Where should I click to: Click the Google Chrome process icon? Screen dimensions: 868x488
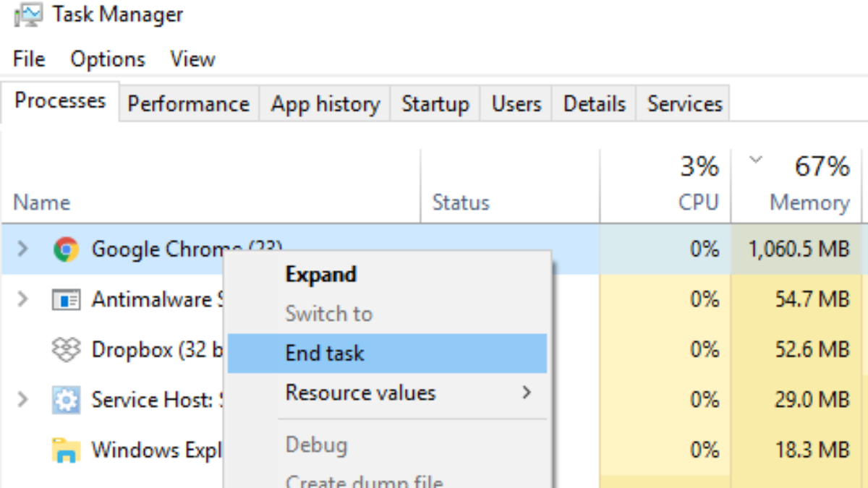(67, 249)
